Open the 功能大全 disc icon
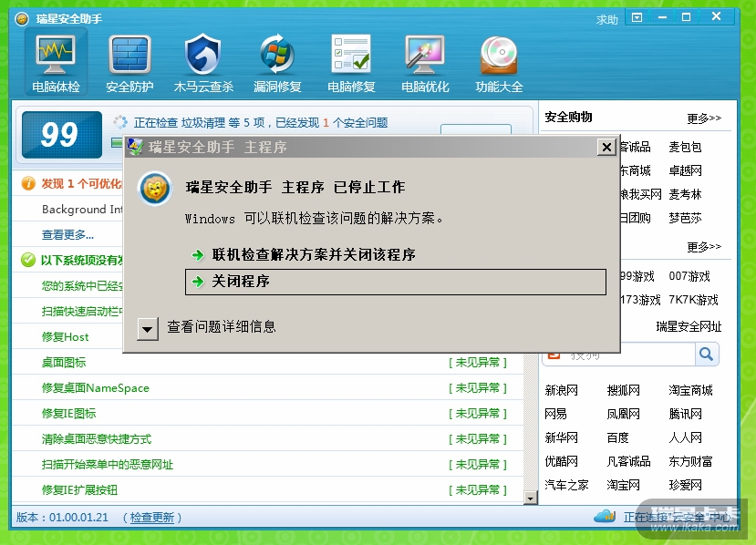Screen dimensions: 756x545 point(499,63)
